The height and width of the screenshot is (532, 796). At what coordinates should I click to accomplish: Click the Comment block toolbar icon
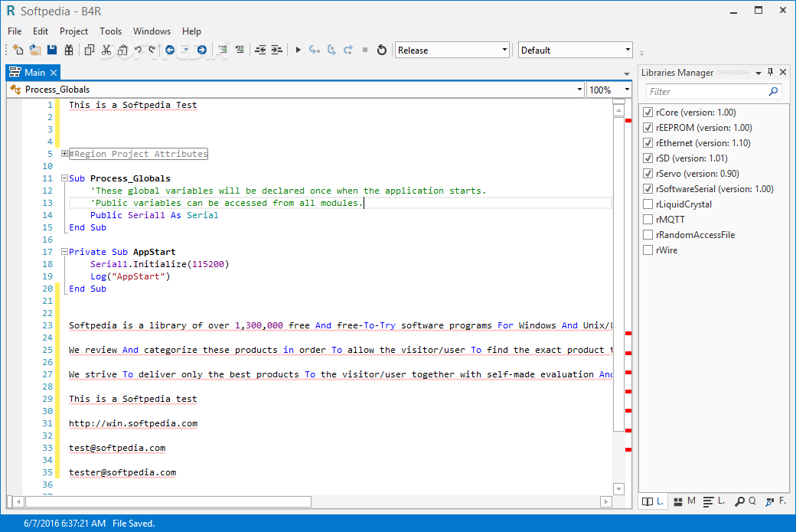(223, 50)
